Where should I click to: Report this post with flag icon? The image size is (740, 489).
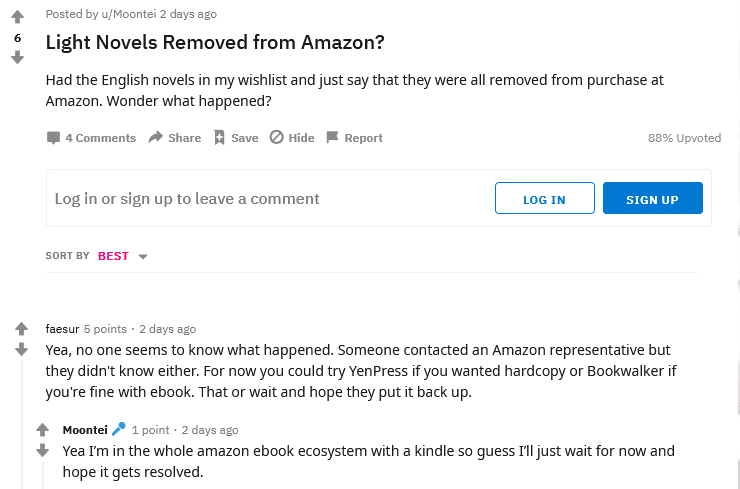pyautogui.click(x=354, y=138)
